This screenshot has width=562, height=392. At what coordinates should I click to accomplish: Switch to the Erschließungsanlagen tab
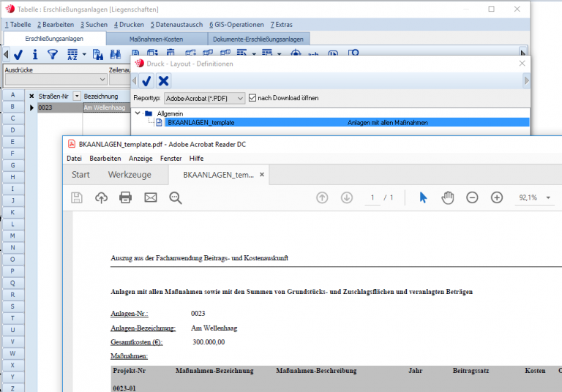tap(54, 38)
